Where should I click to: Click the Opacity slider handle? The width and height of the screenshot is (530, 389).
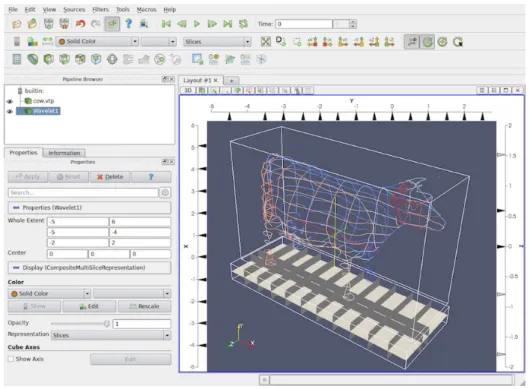pyautogui.click(x=106, y=324)
